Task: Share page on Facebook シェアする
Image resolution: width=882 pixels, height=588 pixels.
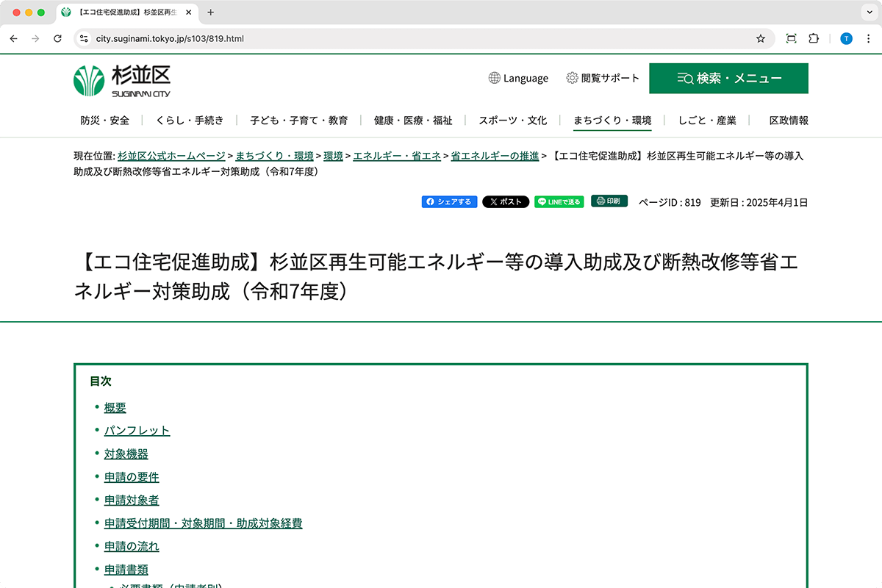Action: point(449,201)
